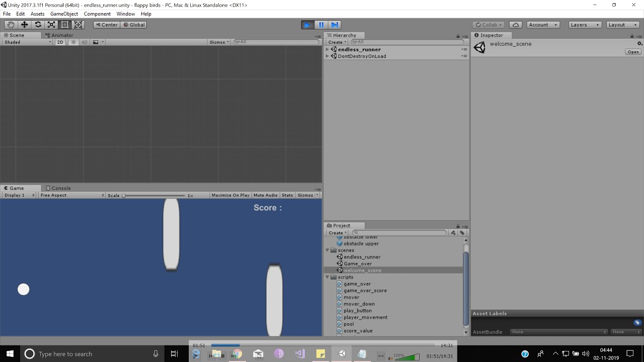Select the Scale tool

pos(51,25)
